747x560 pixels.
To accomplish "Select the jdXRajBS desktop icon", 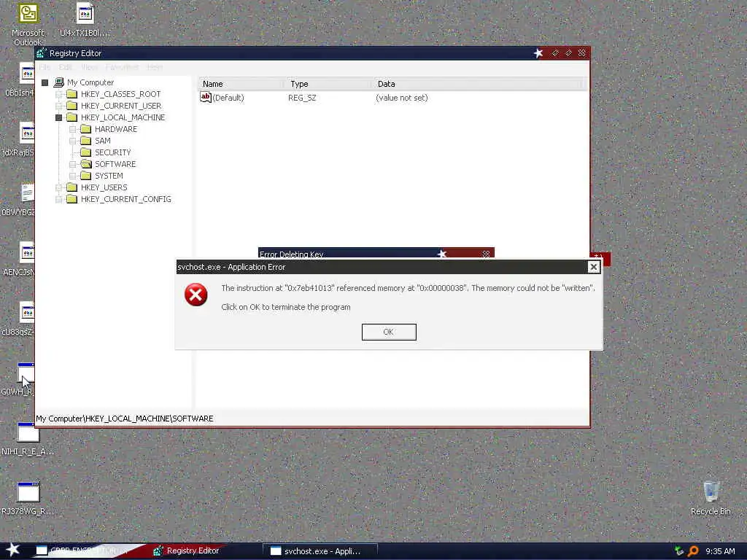I will [19, 140].
